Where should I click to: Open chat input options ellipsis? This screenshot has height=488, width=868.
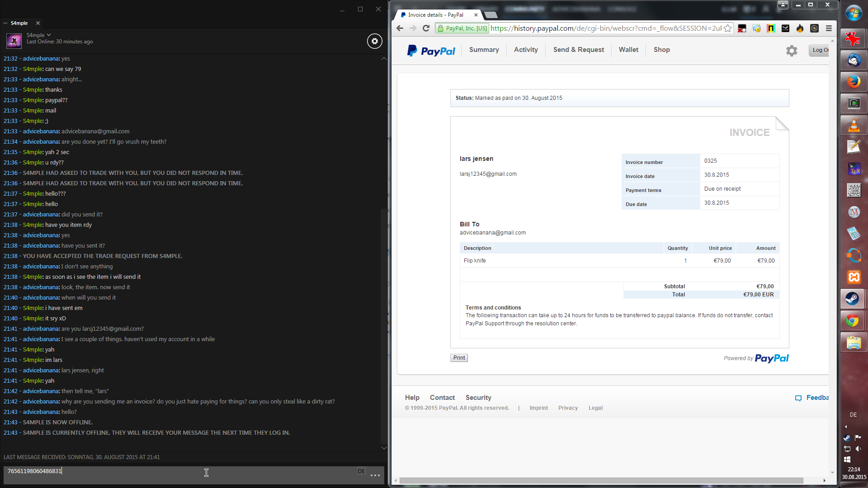click(375, 475)
